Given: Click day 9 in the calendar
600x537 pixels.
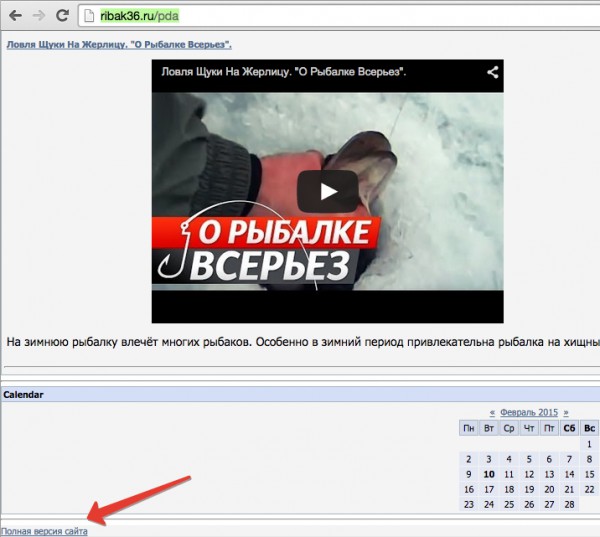Looking at the screenshot, I should coord(469,474).
